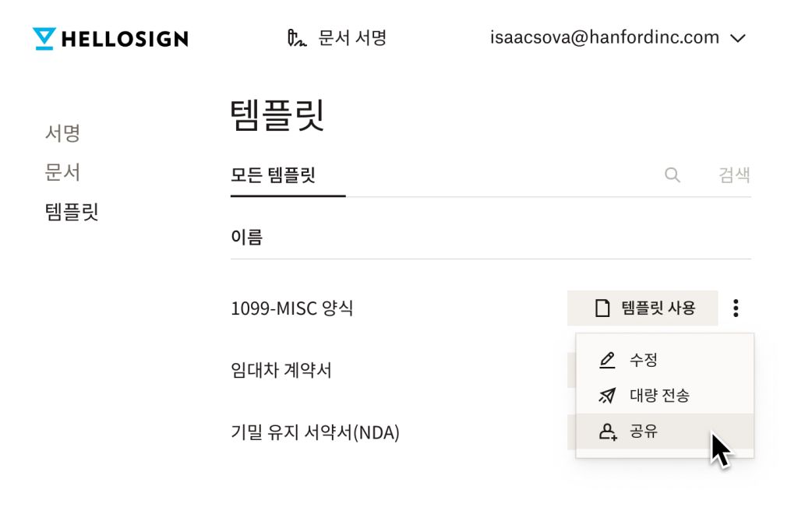Click the document icon in 템플릿 사용 button
This screenshot has width=798, height=532.
pos(602,308)
